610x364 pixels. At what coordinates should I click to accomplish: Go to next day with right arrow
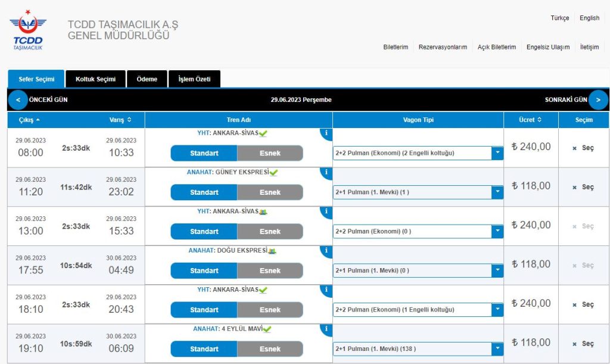[598, 100]
